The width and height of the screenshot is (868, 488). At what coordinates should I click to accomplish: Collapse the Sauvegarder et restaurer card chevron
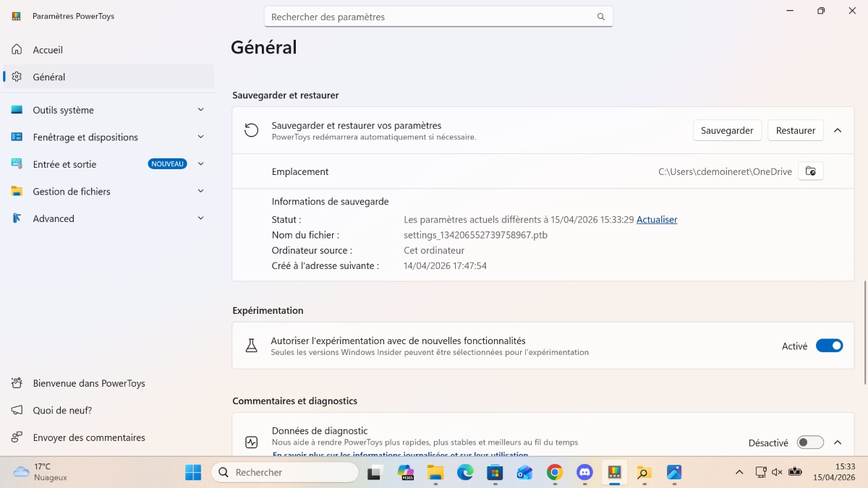coord(838,130)
